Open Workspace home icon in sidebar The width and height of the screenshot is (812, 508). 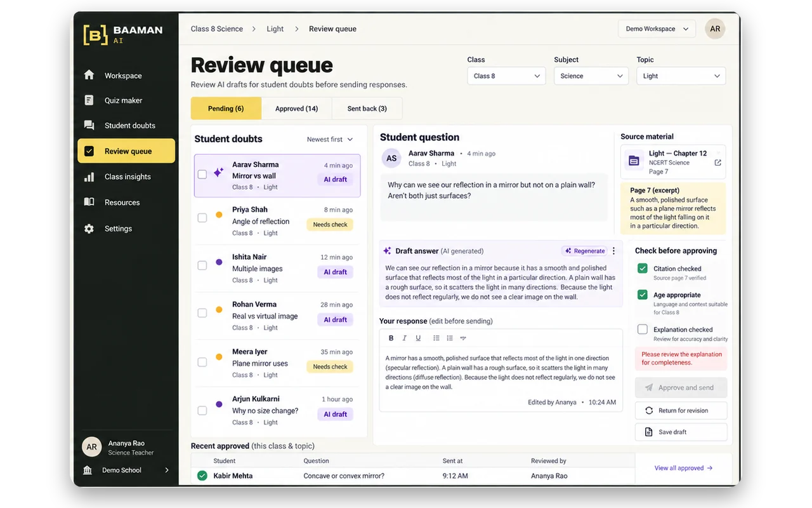point(89,75)
